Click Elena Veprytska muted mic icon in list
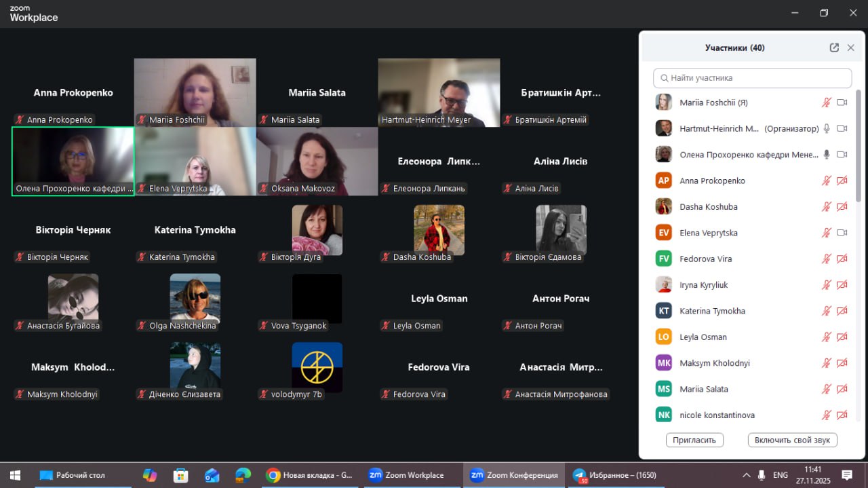Viewport: 868px width, 488px height. 826,233
